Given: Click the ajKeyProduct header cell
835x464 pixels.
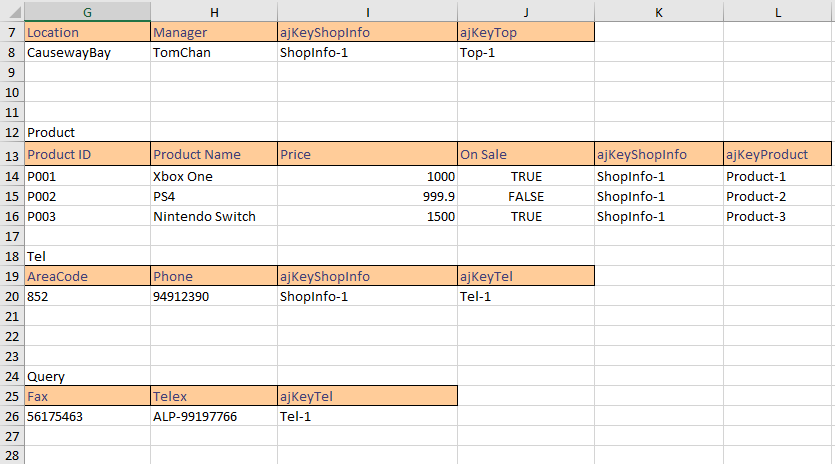Looking at the screenshot, I should (x=778, y=155).
